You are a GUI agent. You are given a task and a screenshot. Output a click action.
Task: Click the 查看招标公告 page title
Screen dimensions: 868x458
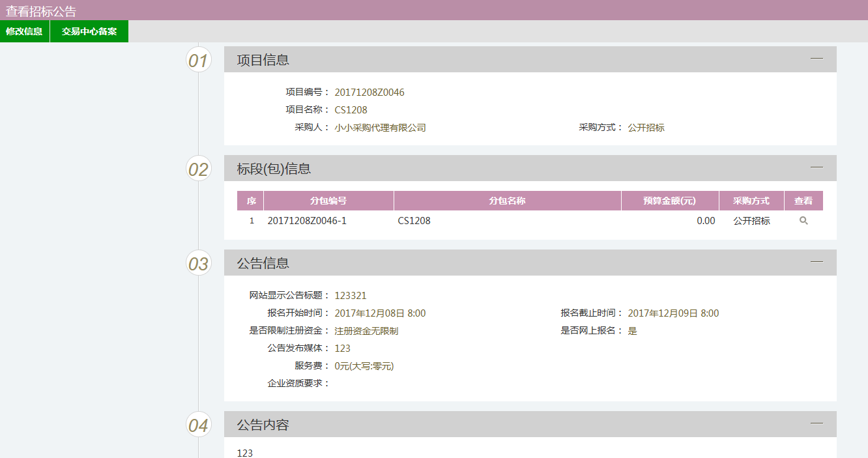pos(41,11)
